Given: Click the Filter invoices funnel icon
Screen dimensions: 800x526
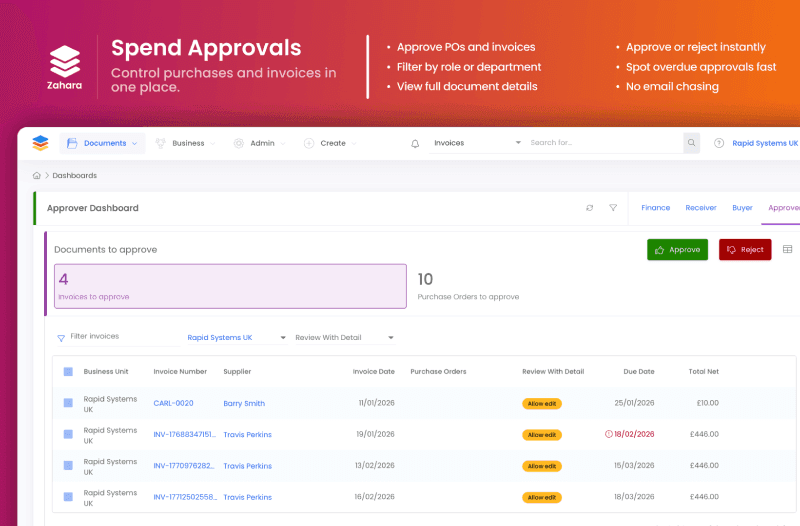Looking at the screenshot, I should [x=61, y=338].
